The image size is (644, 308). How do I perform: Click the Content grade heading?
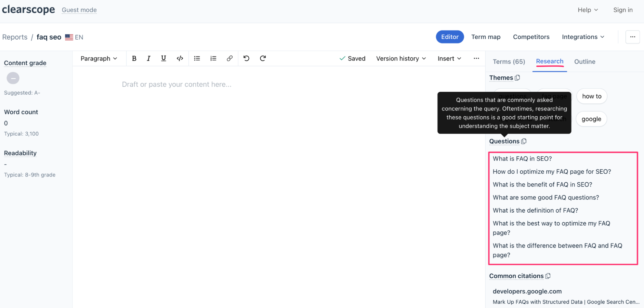point(25,63)
